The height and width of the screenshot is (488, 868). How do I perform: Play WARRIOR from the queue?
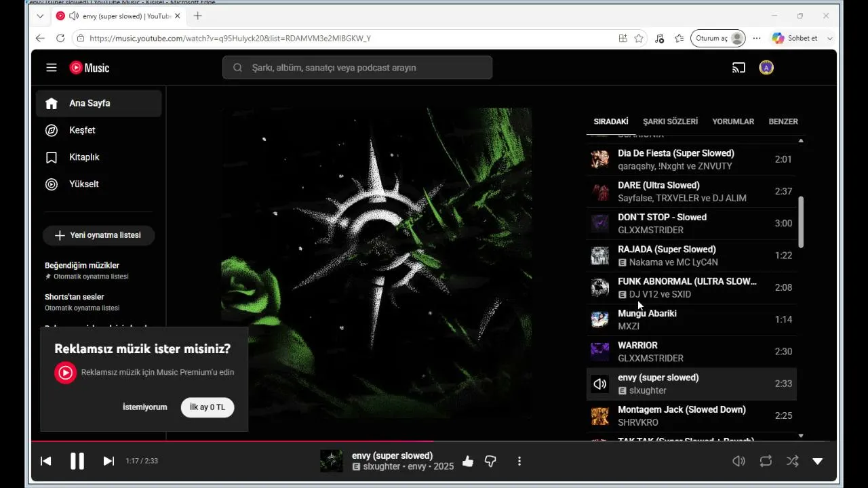click(691, 352)
